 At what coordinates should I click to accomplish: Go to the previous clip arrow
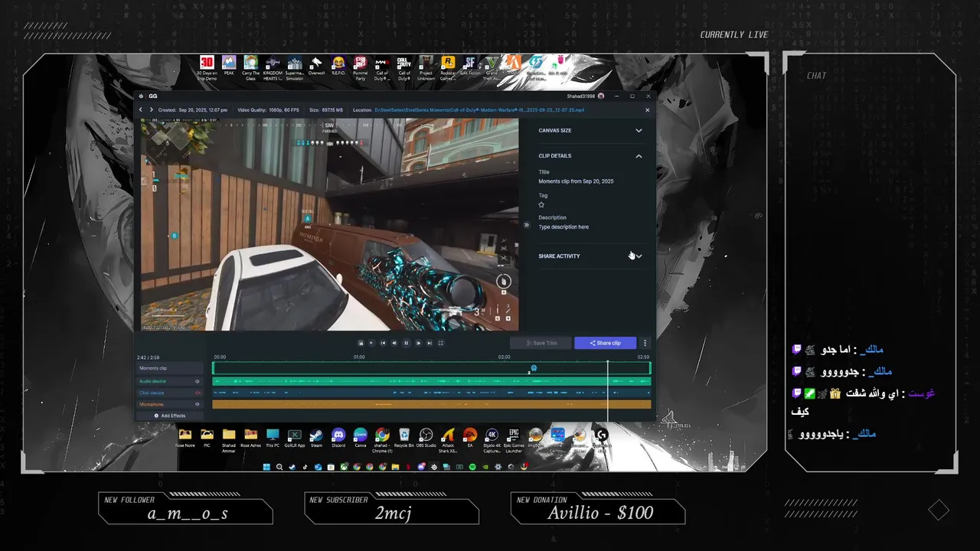point(141,110)
